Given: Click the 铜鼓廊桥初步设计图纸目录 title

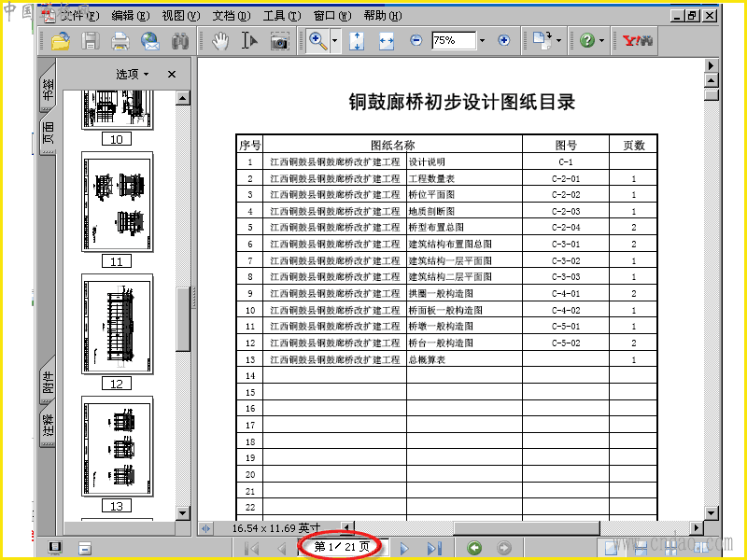Looking at the screenshot, I should 461,102.
